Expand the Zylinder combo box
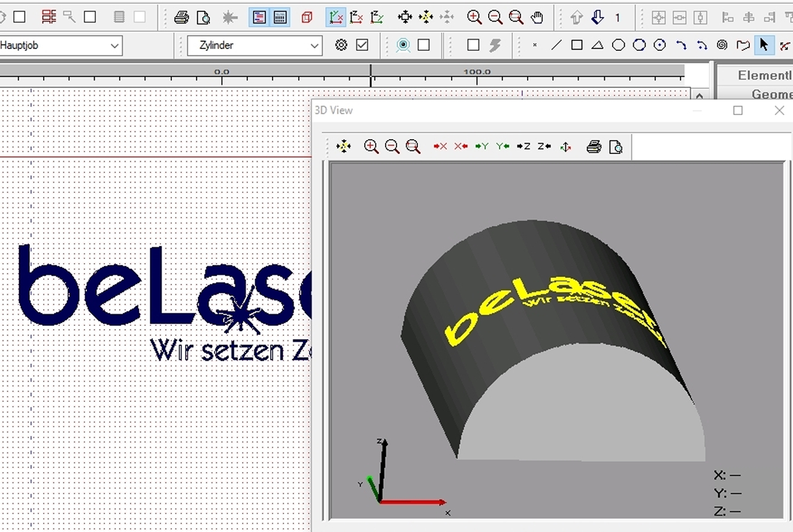 (314, 46)
